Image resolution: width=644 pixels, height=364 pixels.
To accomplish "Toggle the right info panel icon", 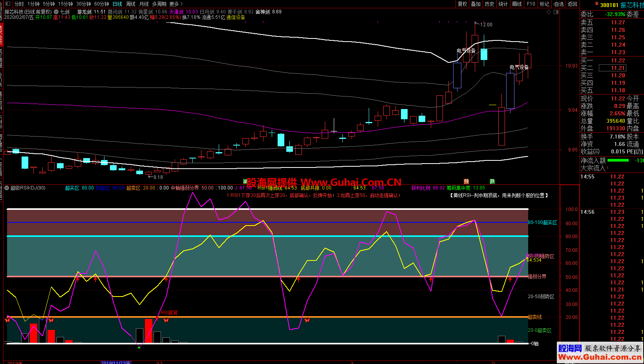I will [x=556, y=12].
